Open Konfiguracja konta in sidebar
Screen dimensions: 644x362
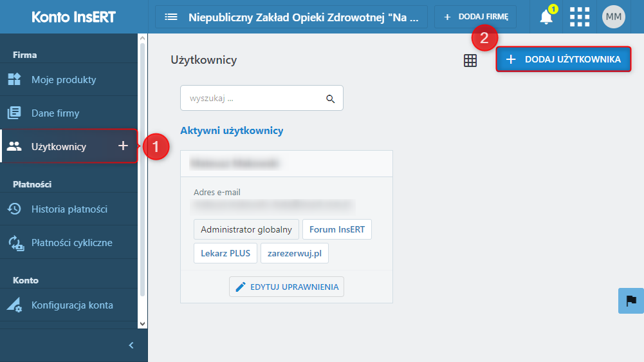(69, 305)
